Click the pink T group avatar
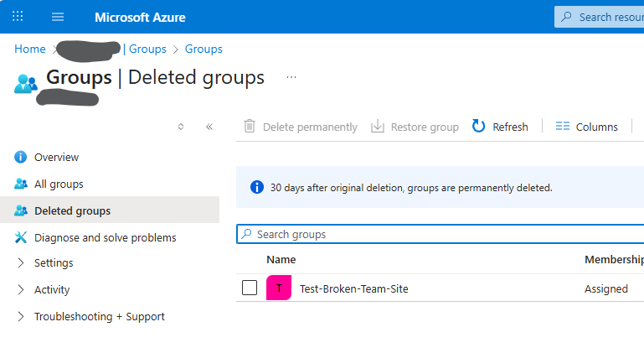The height and width of the screenshot is (353, 644). pos(279,288)
